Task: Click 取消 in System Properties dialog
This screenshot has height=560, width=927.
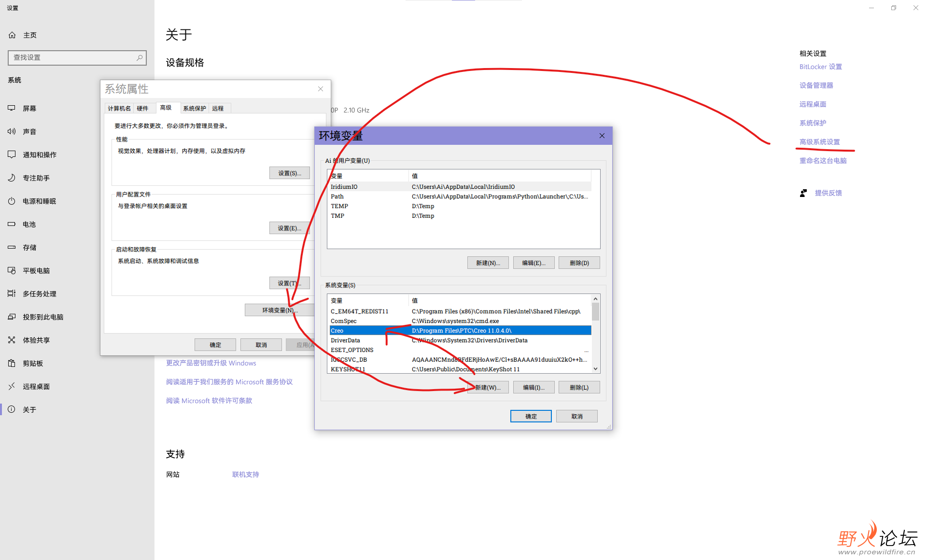Action: 261,345
